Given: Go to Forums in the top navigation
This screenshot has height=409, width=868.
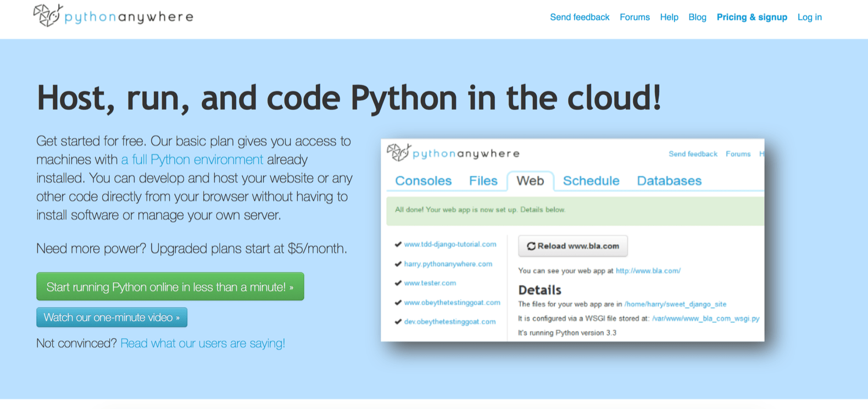Looking at the screenshot, I should click(x=635, y=17).
